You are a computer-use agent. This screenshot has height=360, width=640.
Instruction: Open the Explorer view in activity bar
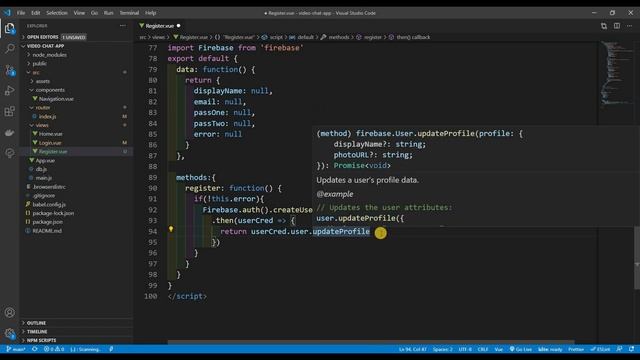[x=9, y=28]
